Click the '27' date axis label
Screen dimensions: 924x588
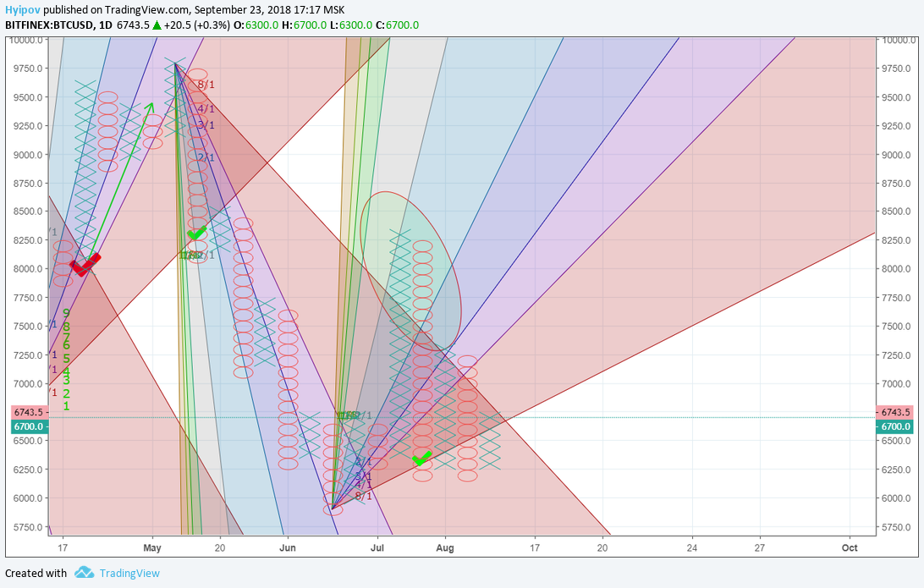pyautogui.click(x=760, y=548)
